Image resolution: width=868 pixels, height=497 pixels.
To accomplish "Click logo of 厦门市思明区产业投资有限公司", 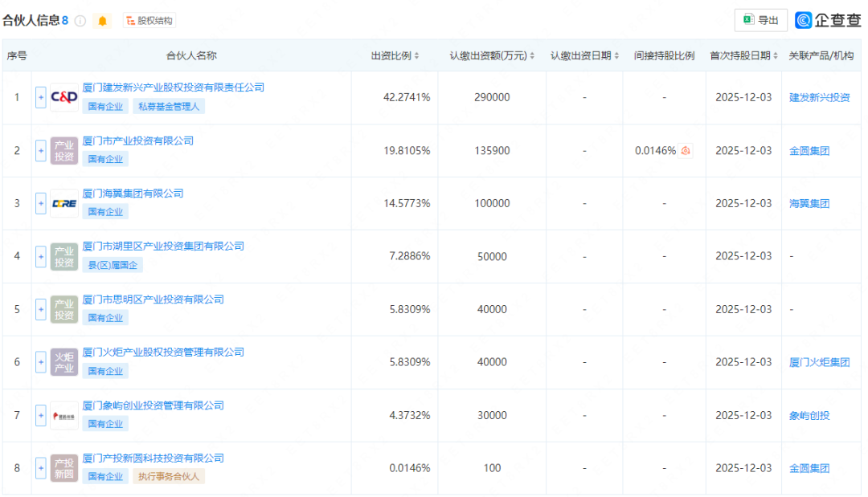I will click(x=64, y=309).
